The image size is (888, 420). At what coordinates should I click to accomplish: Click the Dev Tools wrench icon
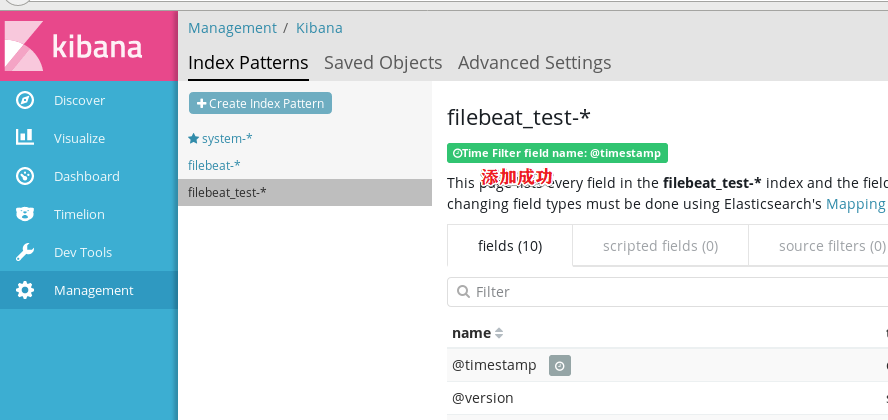[25, 252]
